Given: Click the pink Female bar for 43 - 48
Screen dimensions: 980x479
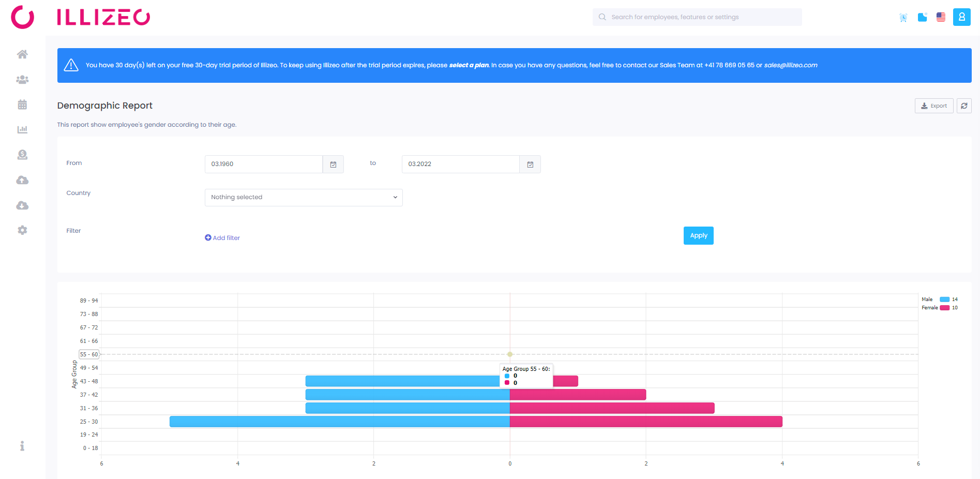Looking at the screenshot, I should click(x=566, y=381).
